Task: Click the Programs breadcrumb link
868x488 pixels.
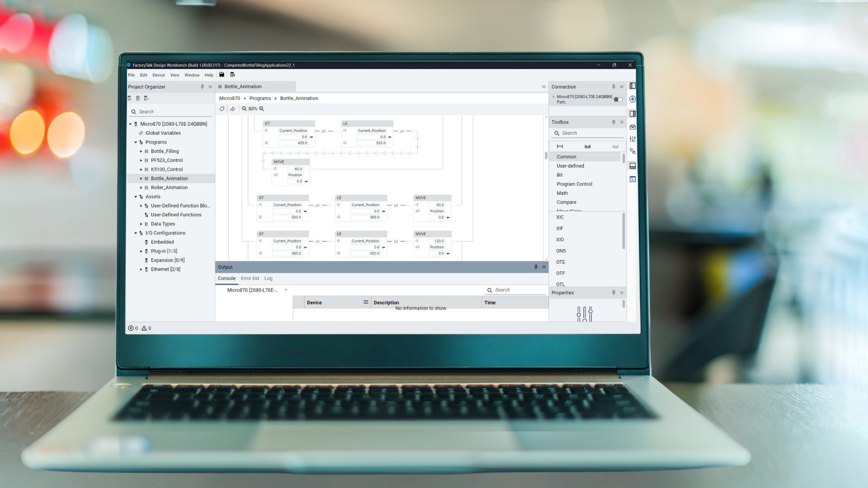Action: click(x=260, y=98)
